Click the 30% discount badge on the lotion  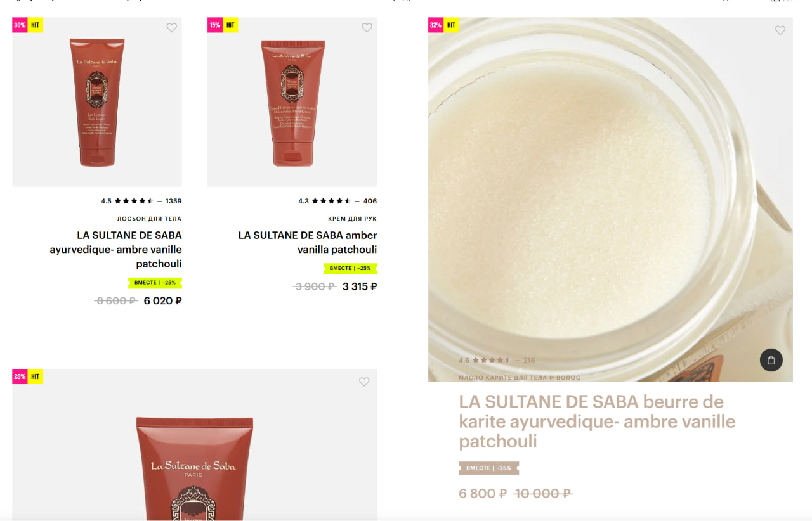click(20, 25)
